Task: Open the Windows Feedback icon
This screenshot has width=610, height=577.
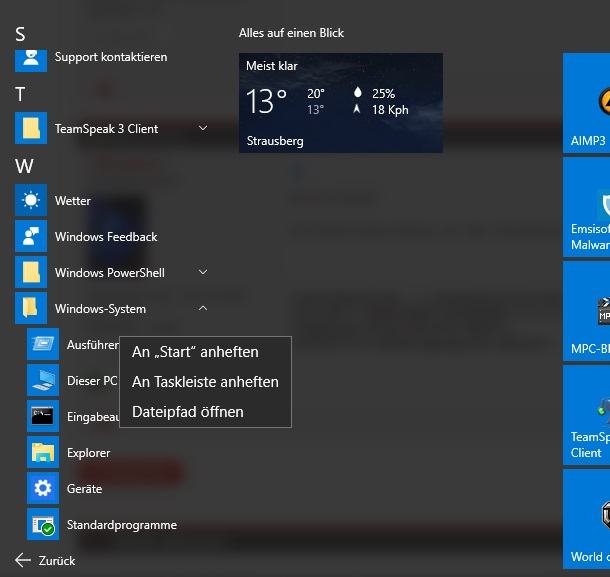Action: click(31, 236)
